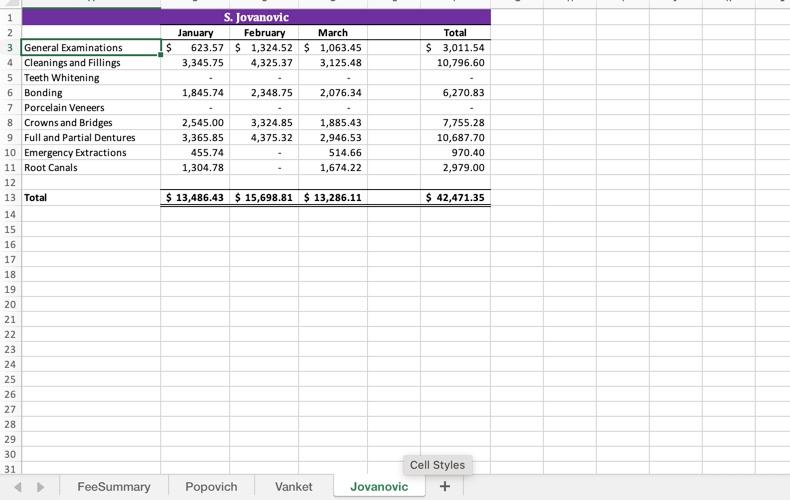Select the Crowns and Bridges cell
The width and height of the screenshot is (790, 500).
click(x=91, y=122)
